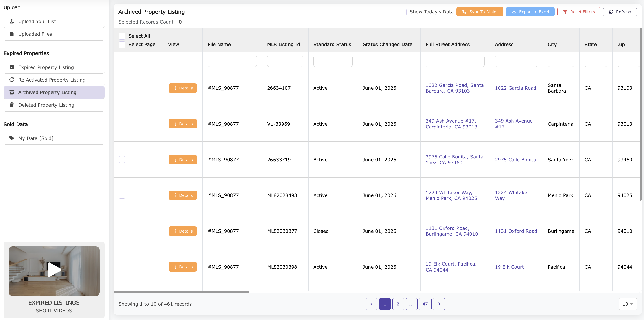Image resolution: width=644 pixels, height=320 pixels.
Task: Click the Deleted Property Listing trash icon
Action: 12,105
